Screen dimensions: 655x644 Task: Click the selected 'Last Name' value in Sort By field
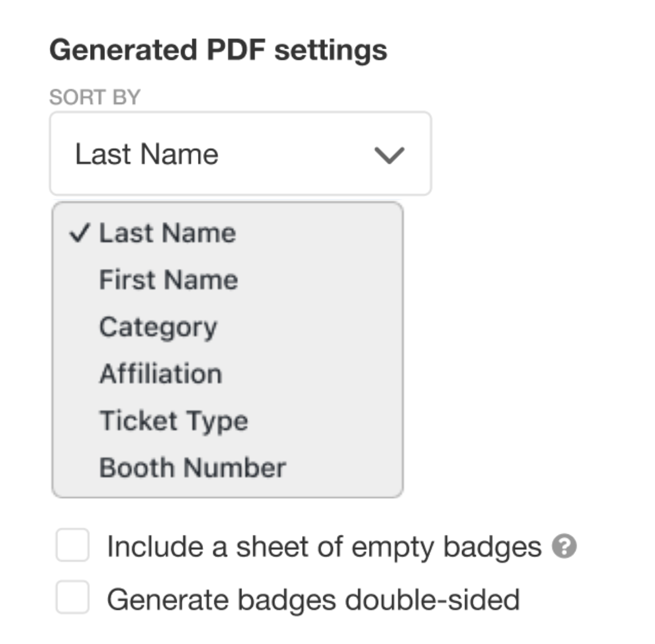(x=147, y=154)
